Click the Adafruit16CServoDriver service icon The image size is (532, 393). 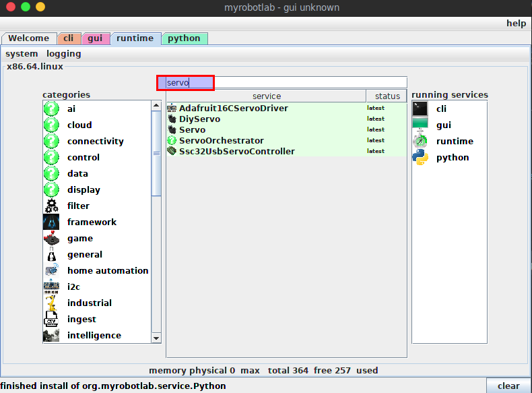coord(172,108)
